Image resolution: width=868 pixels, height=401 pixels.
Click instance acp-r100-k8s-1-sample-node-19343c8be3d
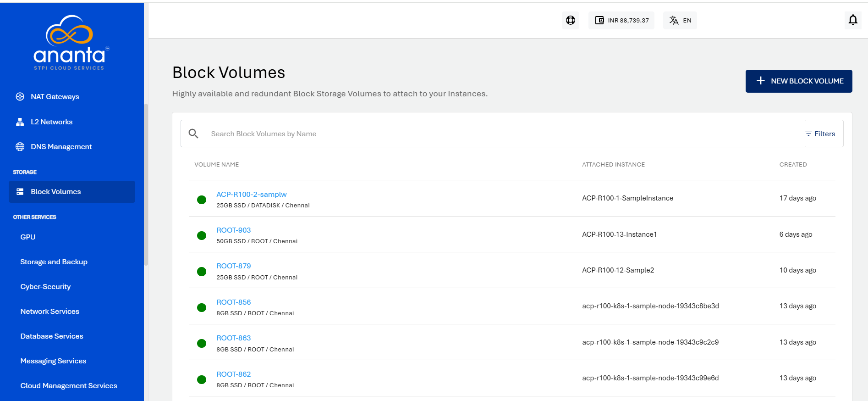pyautogui.click(x=650, y=306)
